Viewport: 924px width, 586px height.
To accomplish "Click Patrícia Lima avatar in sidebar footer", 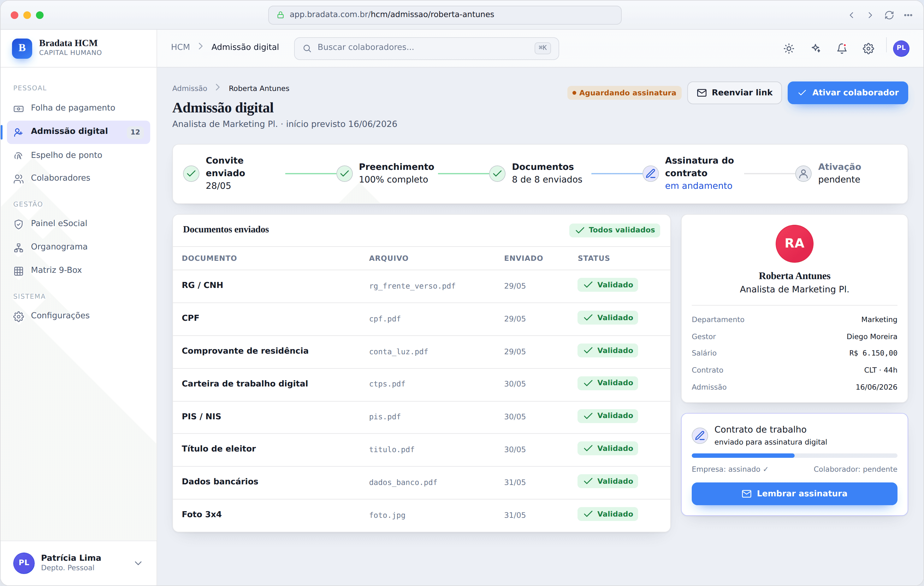I will tap(24, 563).
